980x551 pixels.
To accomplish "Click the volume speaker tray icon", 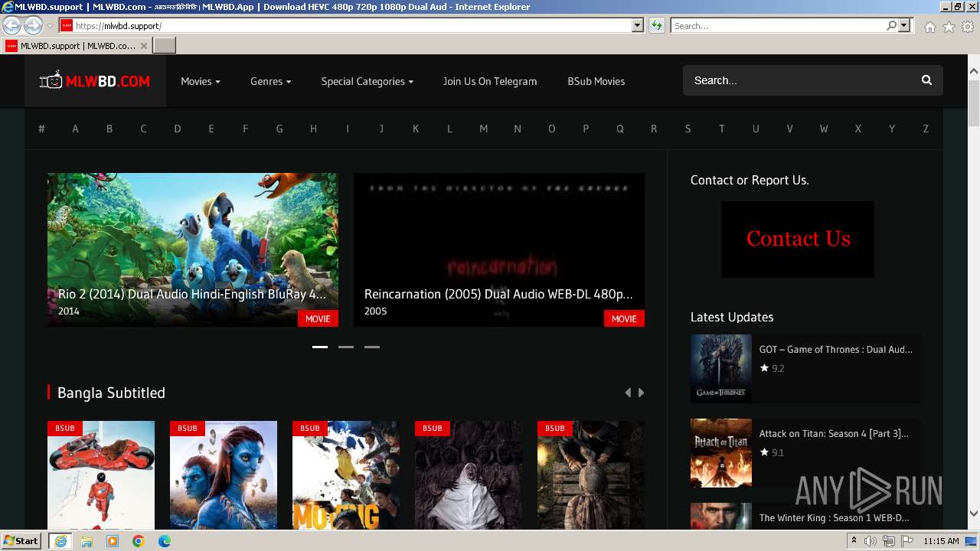I will point(870,541).
